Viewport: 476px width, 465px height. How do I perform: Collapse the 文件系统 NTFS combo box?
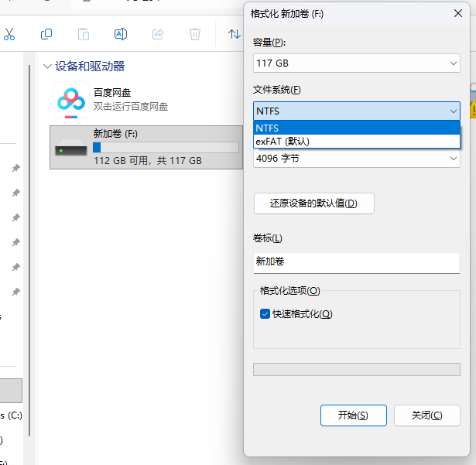(356, 111)
